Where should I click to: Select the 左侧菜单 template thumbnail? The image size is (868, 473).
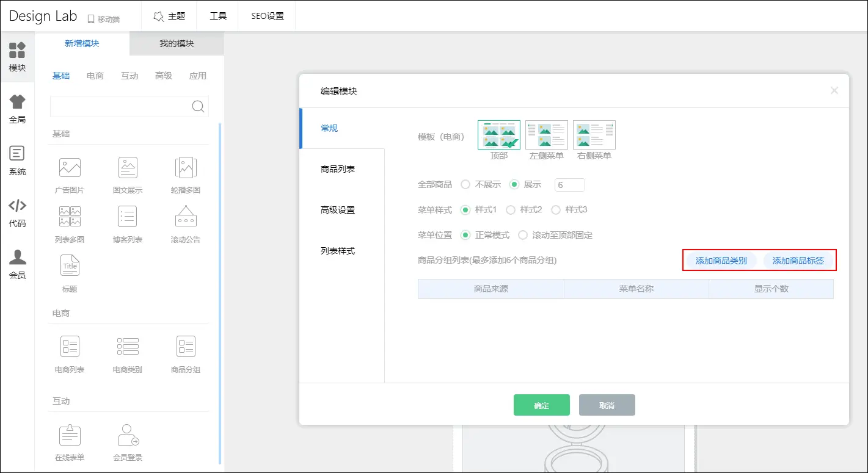pos(546,135)
